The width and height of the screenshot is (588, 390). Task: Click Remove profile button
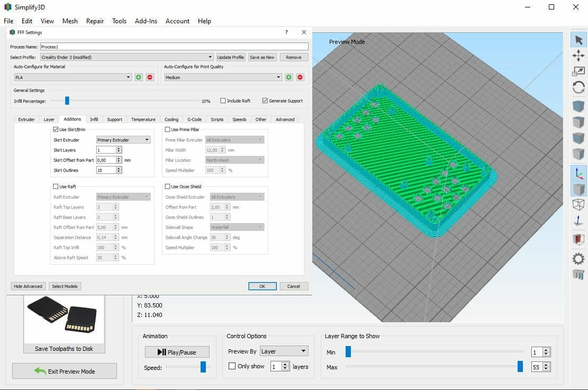click(294, 57)
